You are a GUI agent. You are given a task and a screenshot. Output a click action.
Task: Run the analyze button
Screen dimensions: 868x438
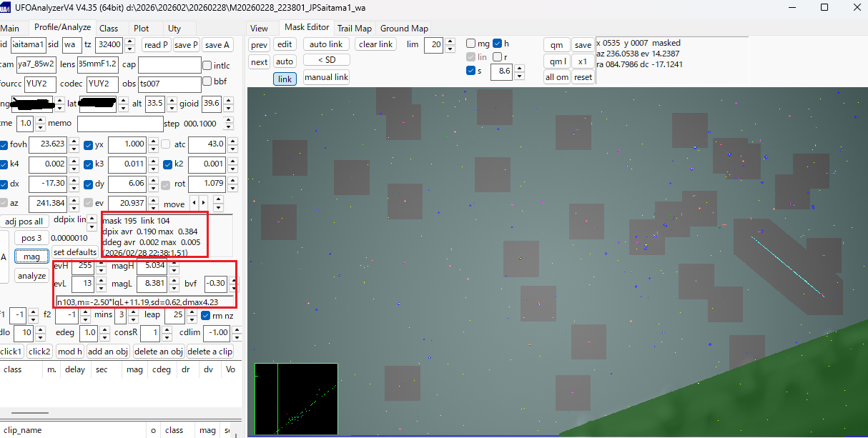tap(31, 277)
